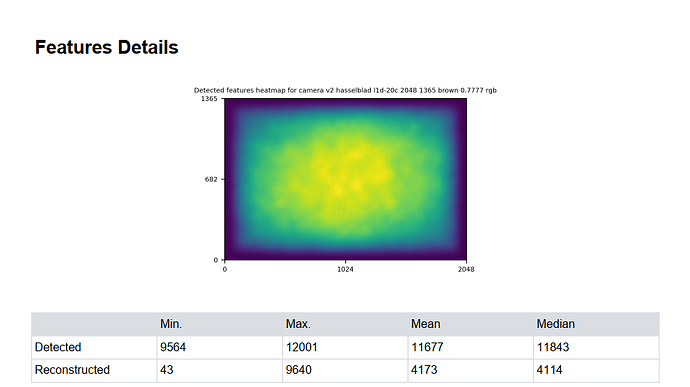Click the Mean column header
This screenshot has height=387, width=690.
point(426,324)
